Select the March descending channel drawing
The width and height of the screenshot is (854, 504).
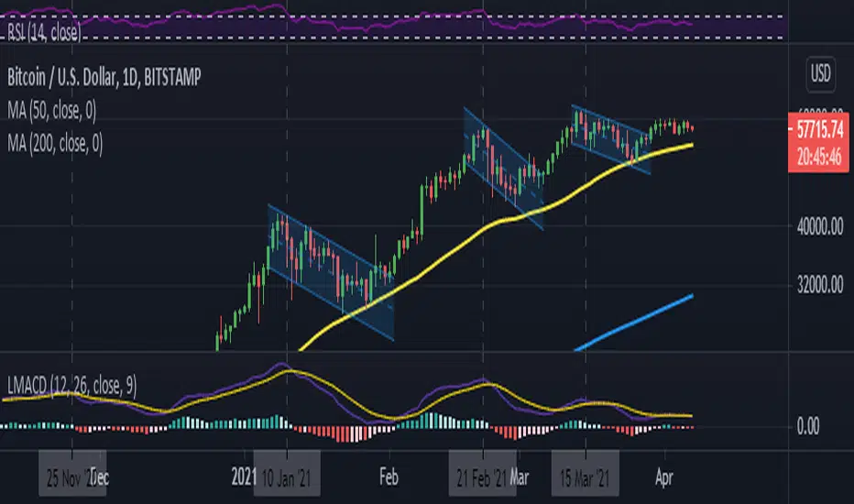click(612, 139)
